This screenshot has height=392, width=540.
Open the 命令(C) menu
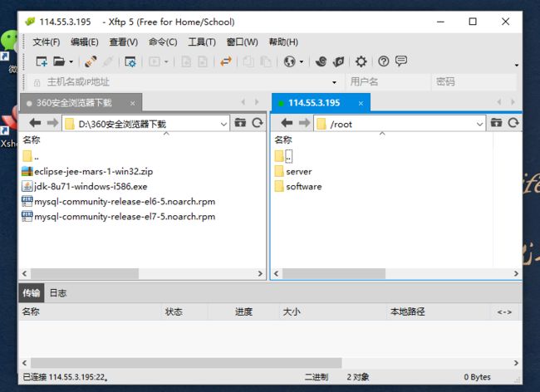pos(163,42)
